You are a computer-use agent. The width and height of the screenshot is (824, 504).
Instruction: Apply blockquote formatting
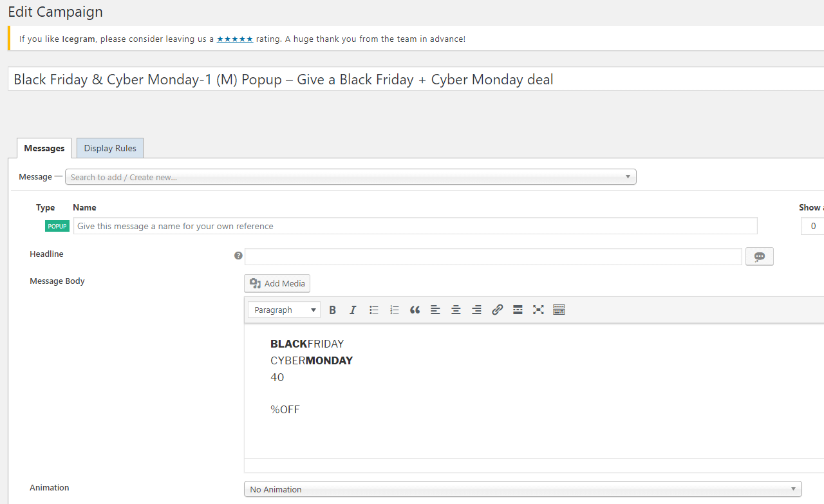point(415,310)
